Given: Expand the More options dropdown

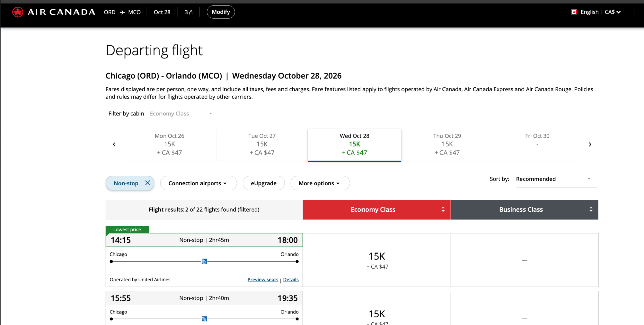Looking at the screenshot, I should click(320, 183).
